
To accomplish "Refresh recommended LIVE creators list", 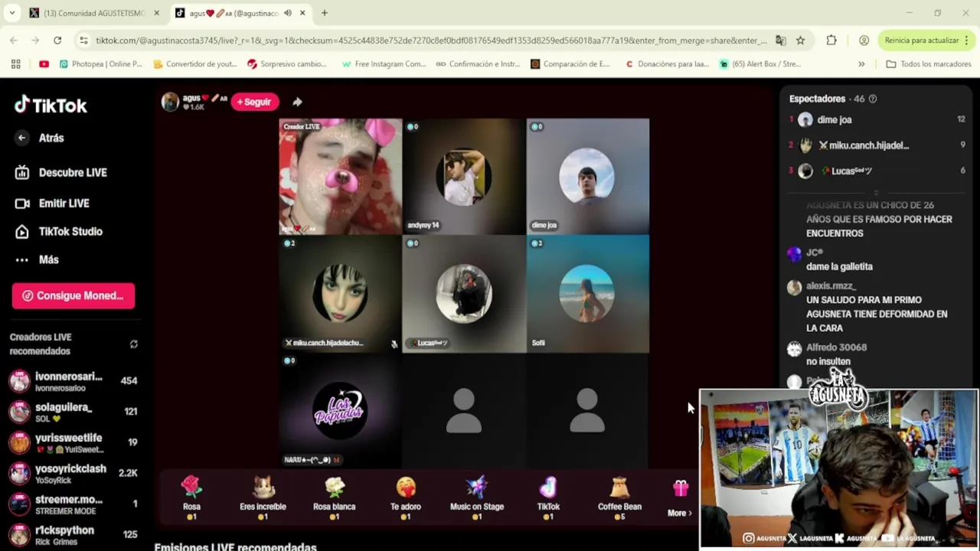I will [133, 344].
